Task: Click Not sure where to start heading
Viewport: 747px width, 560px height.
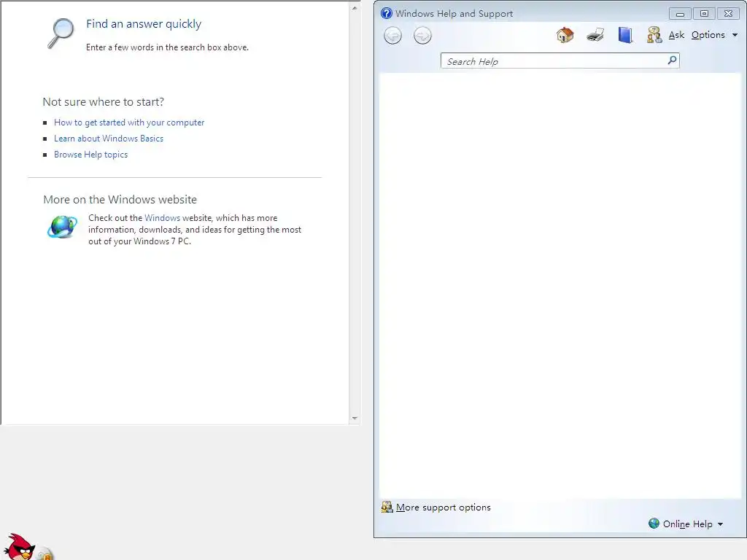Action: (104, 102)
